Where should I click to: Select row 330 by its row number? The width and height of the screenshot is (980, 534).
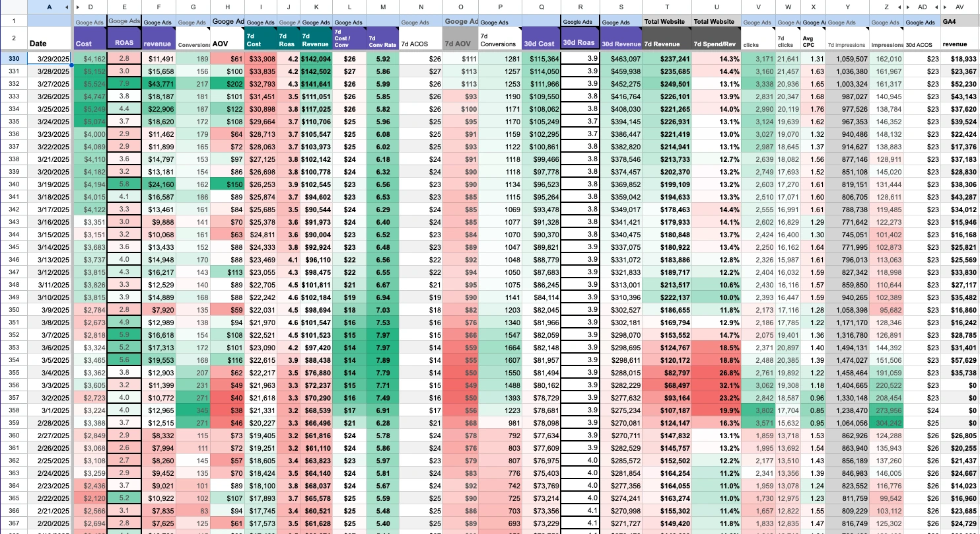13,59
